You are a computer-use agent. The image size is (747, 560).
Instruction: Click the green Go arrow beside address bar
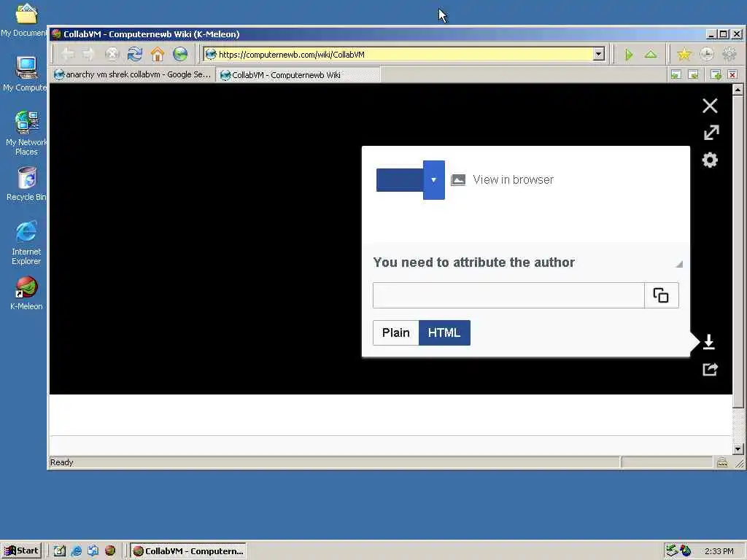click(x=629, y=55)
